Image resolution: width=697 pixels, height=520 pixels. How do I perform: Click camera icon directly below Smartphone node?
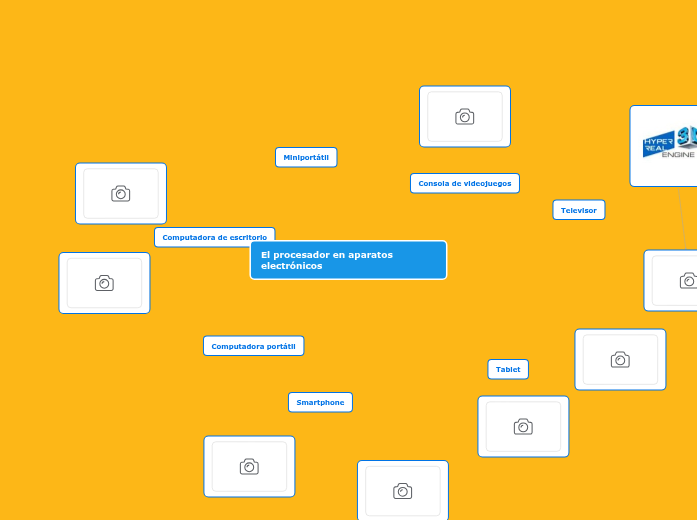tap(402, 491)
